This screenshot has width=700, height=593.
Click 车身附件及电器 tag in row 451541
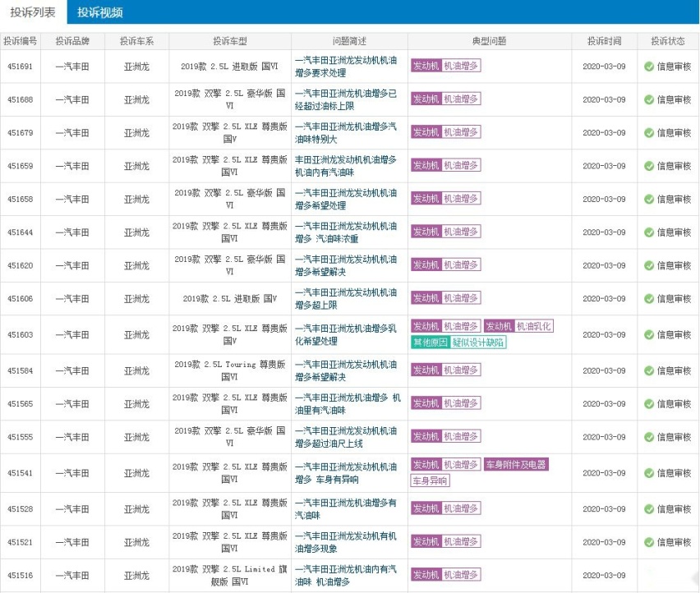(516, 465)
